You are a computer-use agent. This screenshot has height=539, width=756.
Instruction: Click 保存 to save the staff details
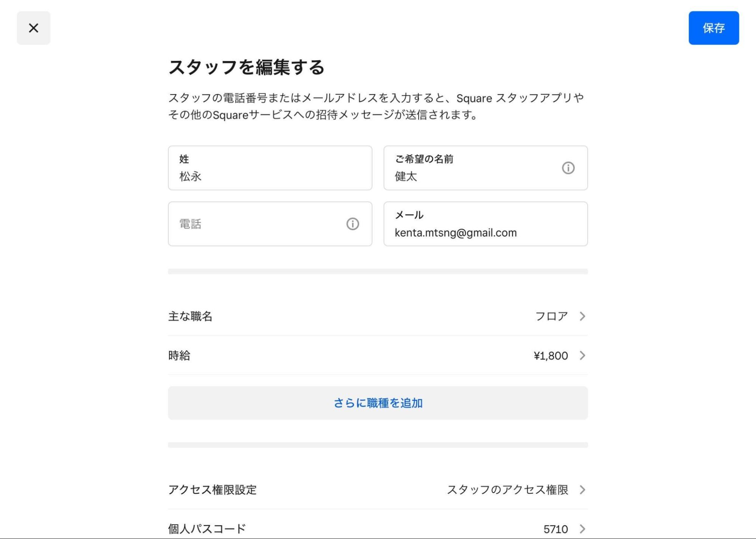click(x=714, y=28)
